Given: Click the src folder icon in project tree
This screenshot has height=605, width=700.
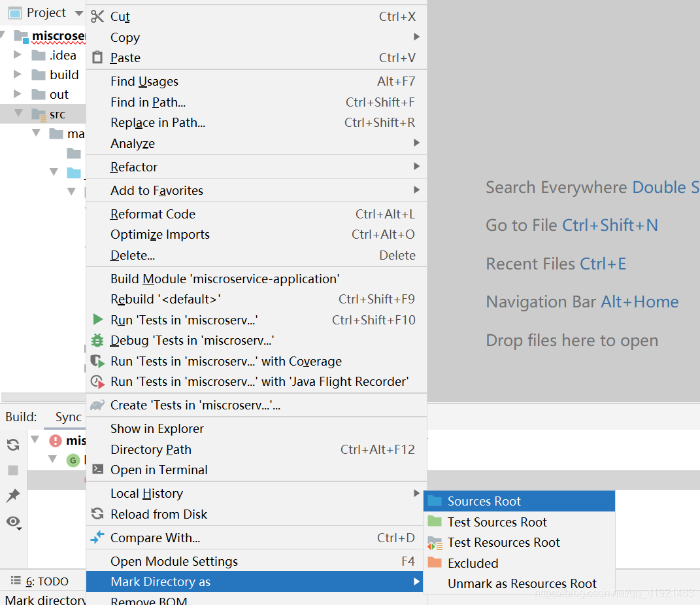Looking at the screenshot, I should pos(39,114).
